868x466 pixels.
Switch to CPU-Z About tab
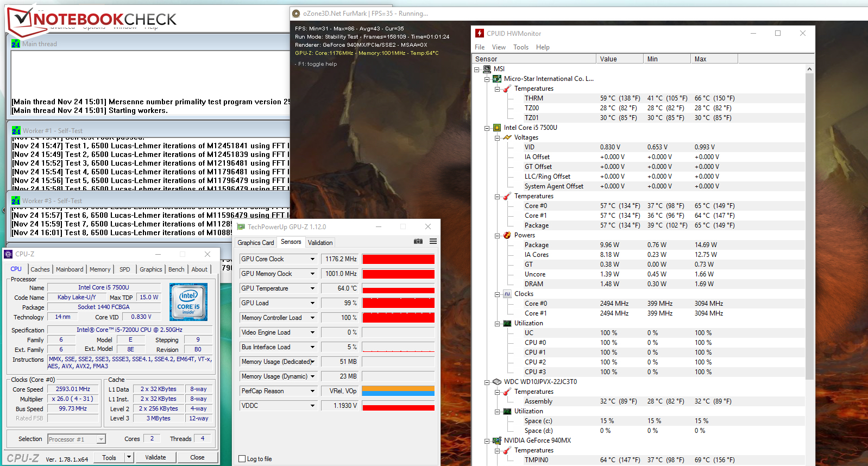[x=199, y=269]
